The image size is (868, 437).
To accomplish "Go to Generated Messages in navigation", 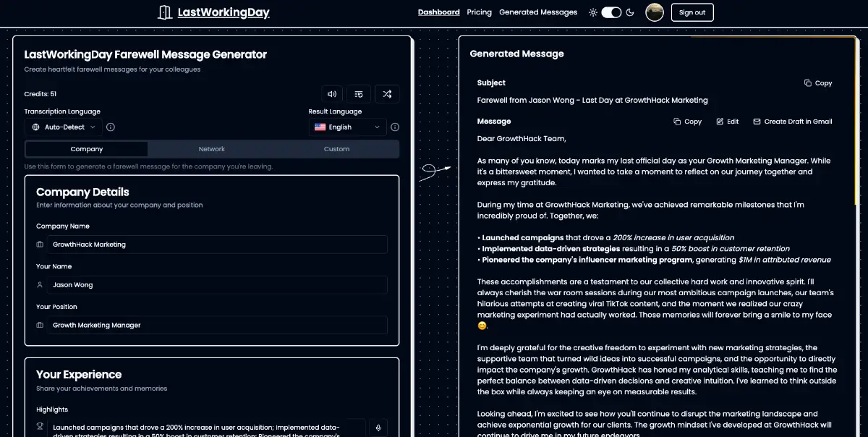I will [538, 12].
